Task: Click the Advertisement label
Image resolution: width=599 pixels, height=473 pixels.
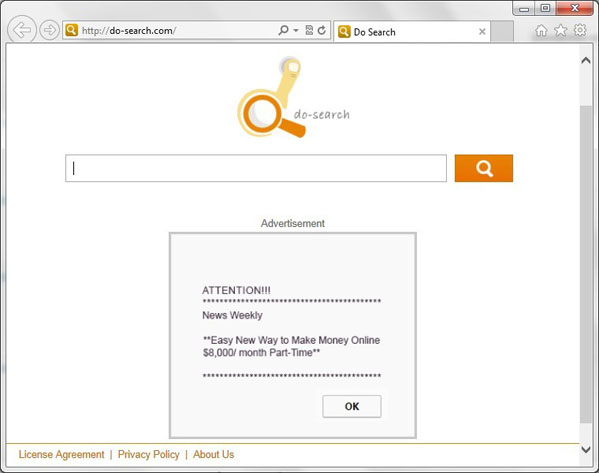Action: pos(293,223)
